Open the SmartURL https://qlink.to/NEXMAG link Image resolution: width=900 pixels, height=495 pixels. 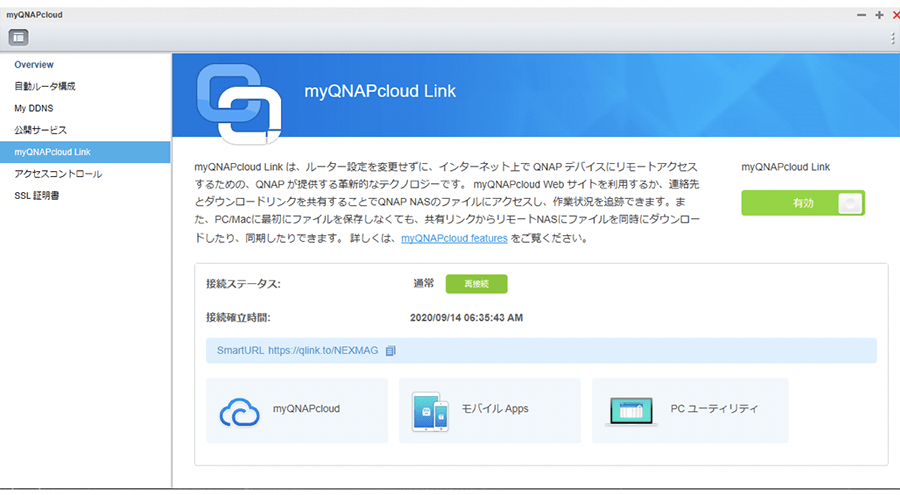297,350
